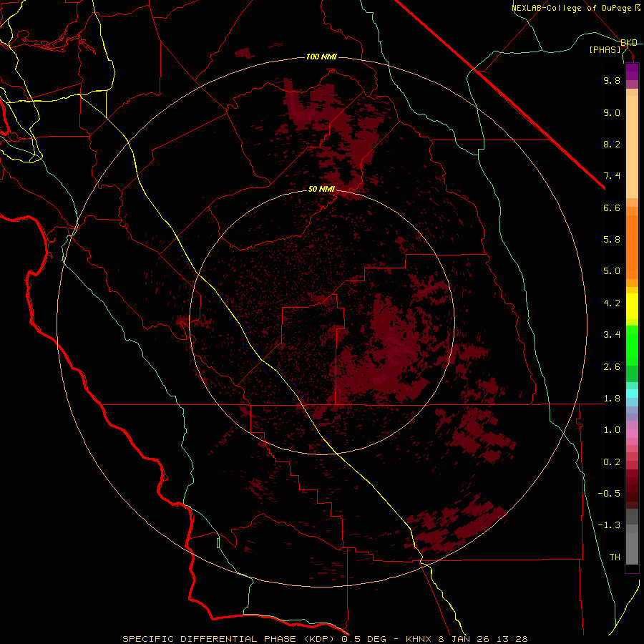
Task: Pick the yellow band of the color bar
Action: coord(632,306)
